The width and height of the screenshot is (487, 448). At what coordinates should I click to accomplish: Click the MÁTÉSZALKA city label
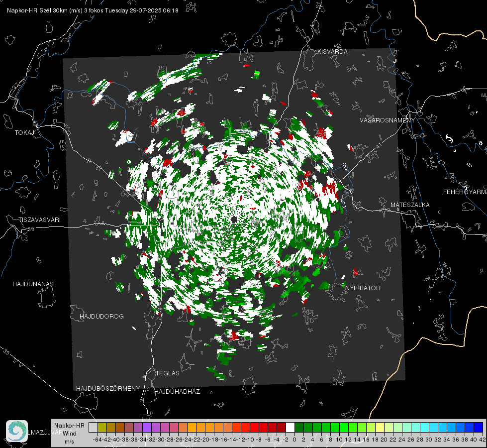(x=410, y=205)
